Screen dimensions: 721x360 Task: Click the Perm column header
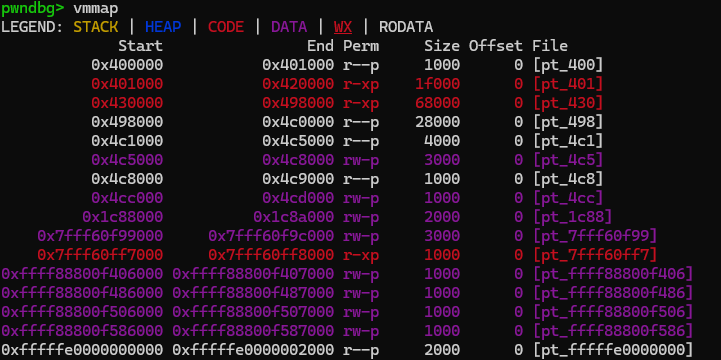coord(361,46)
